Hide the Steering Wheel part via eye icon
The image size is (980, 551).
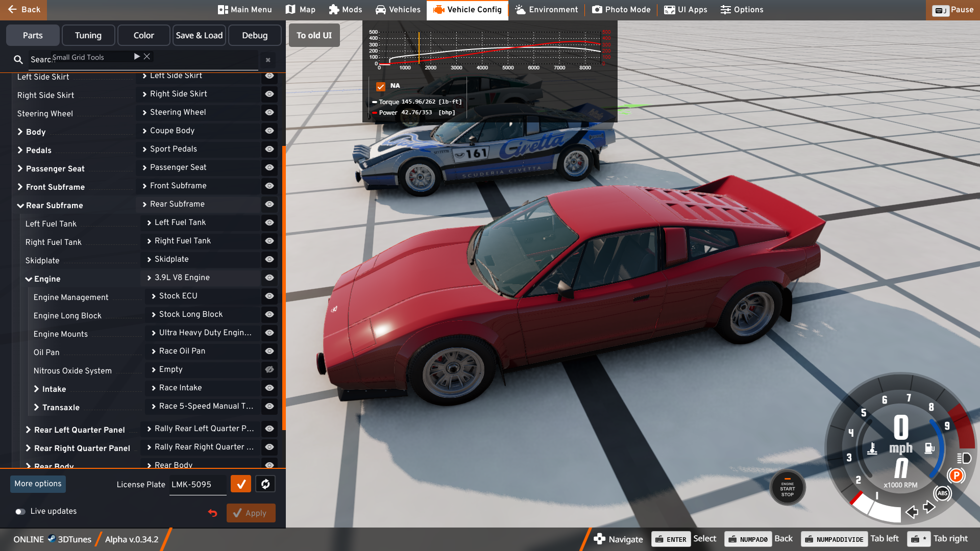pyautogui.click(x=269, y=112)
